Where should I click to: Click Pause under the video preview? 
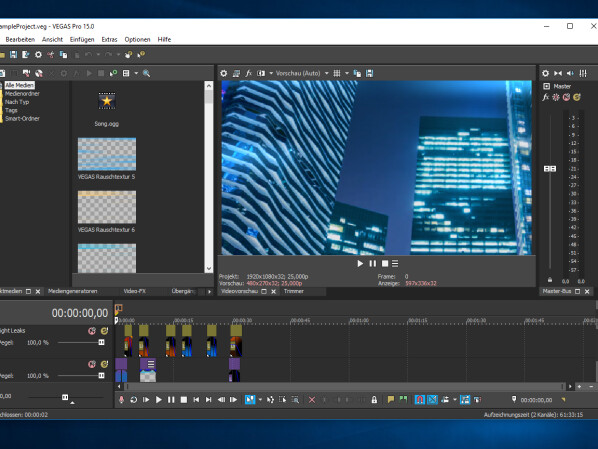[x=373, y=264]
